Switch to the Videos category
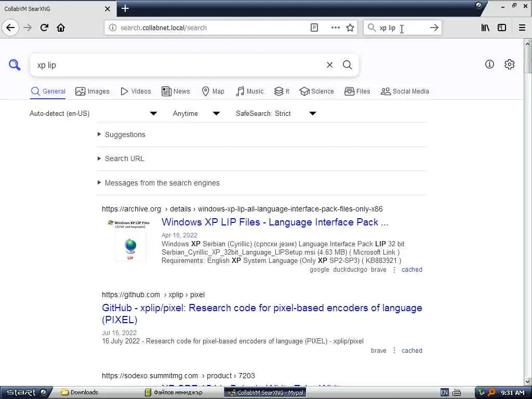This screenshot has width=532, height=399. (x=136, y=91)
